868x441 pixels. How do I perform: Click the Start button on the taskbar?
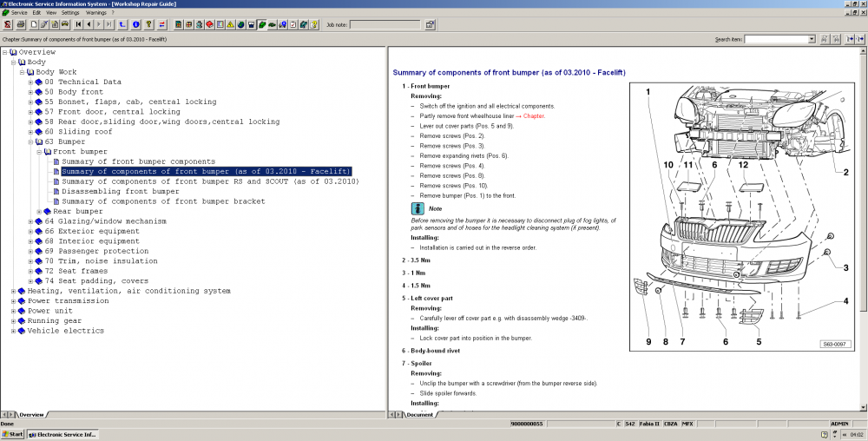click(x=13, y=434)
